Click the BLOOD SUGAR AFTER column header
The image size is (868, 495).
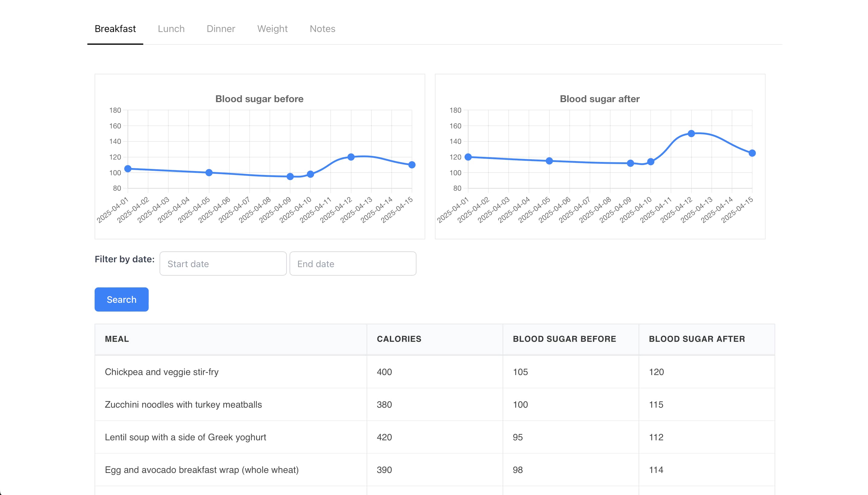tap(697, 339)
